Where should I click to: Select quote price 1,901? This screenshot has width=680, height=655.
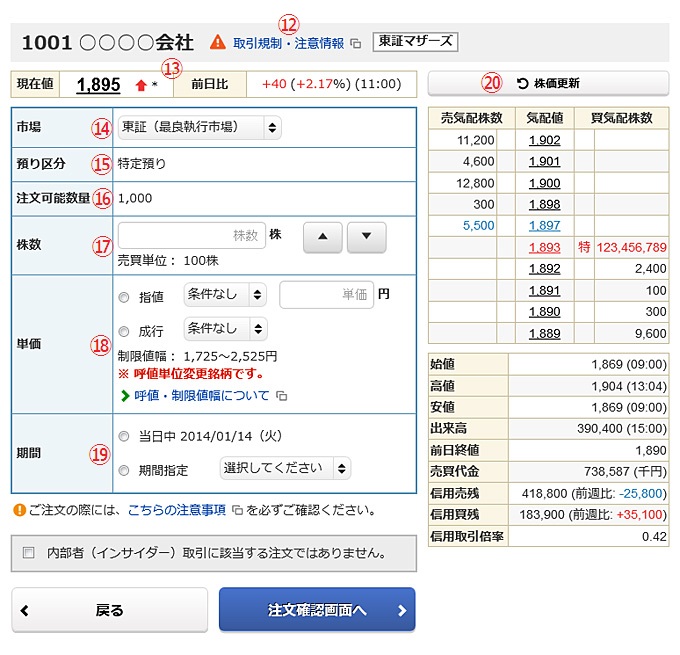click(x=545, y=161)
